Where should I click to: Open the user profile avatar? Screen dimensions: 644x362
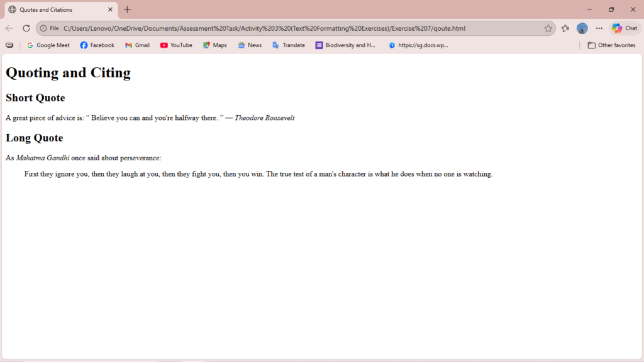pyautogui.click(x=582, y=28)
